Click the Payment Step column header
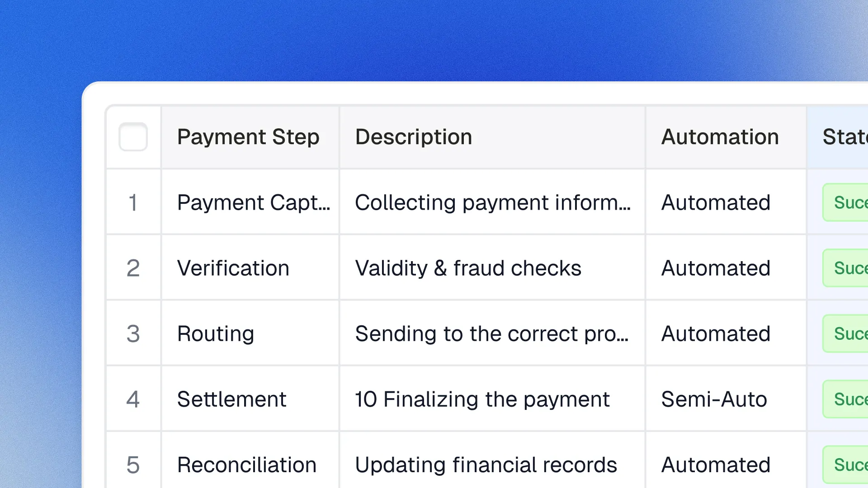This screenshot has height=488, width=868. pos(248,137)
